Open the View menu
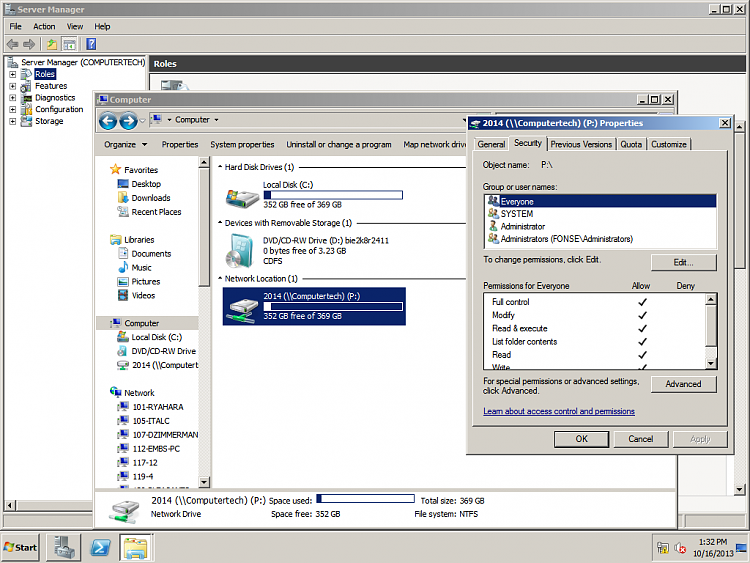This screenshot has width=750, height=563. [75, 26]
